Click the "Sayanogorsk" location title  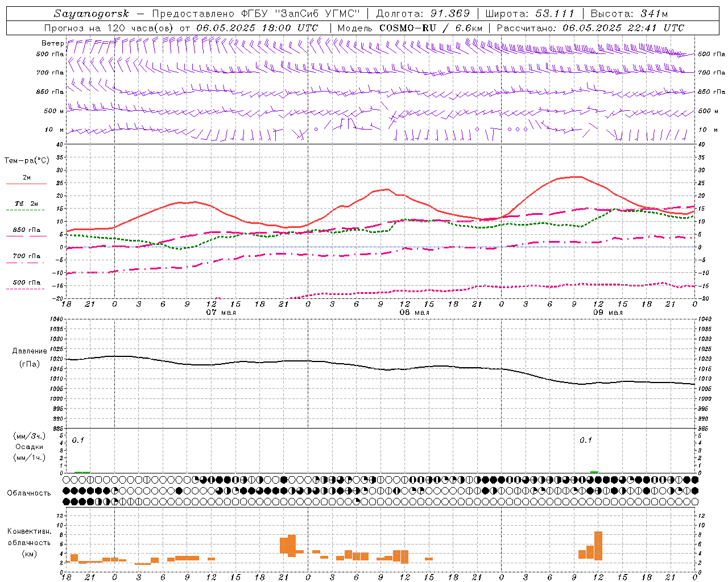point(92,14)
